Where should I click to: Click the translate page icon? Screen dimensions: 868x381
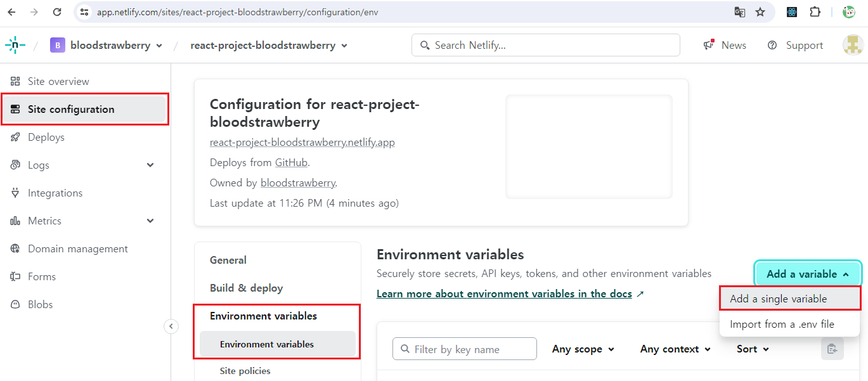[739, 12]
